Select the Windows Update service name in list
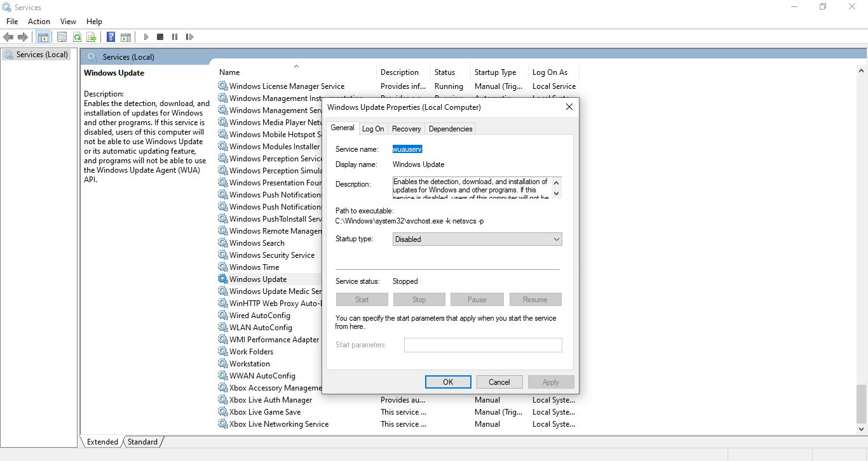868x461 pixels. [258, 279]
